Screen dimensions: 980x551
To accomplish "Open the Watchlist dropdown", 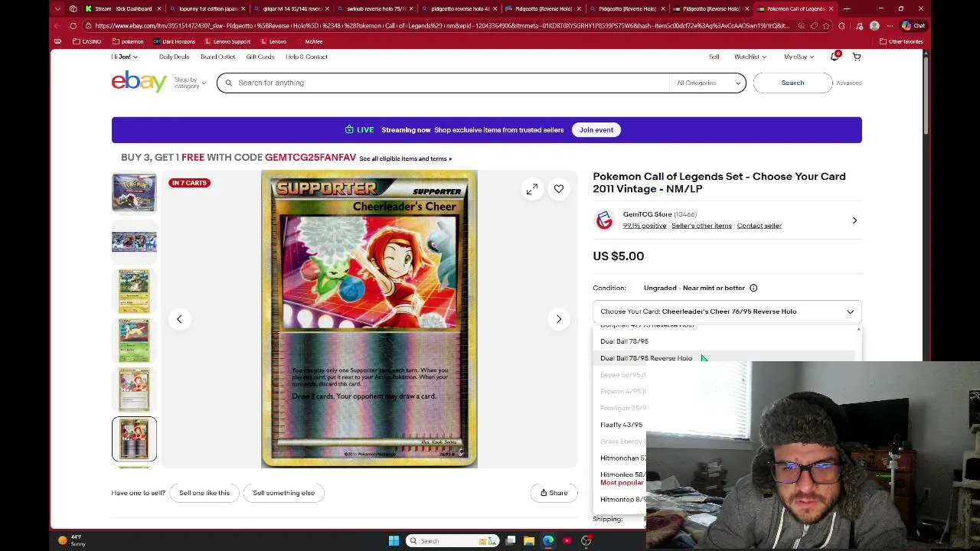I will coord(750,57).
